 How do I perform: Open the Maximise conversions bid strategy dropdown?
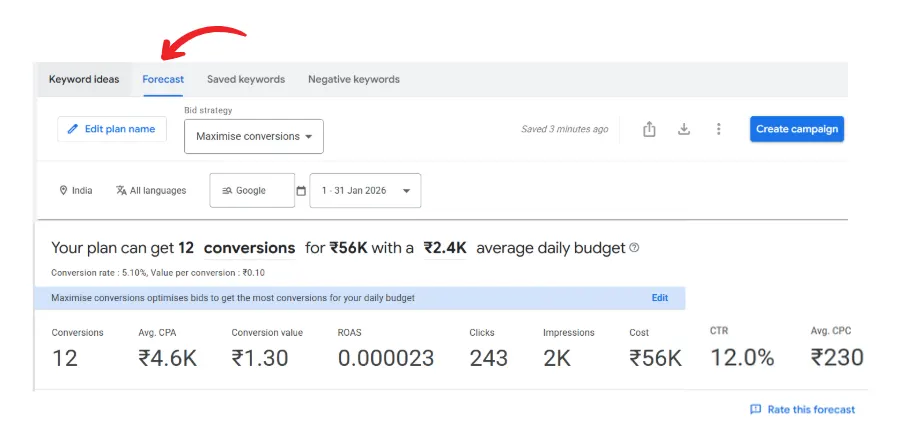(x=254, y=137)
